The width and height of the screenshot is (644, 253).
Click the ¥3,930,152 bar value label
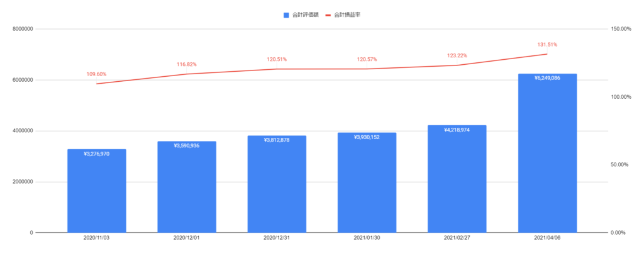367,137
